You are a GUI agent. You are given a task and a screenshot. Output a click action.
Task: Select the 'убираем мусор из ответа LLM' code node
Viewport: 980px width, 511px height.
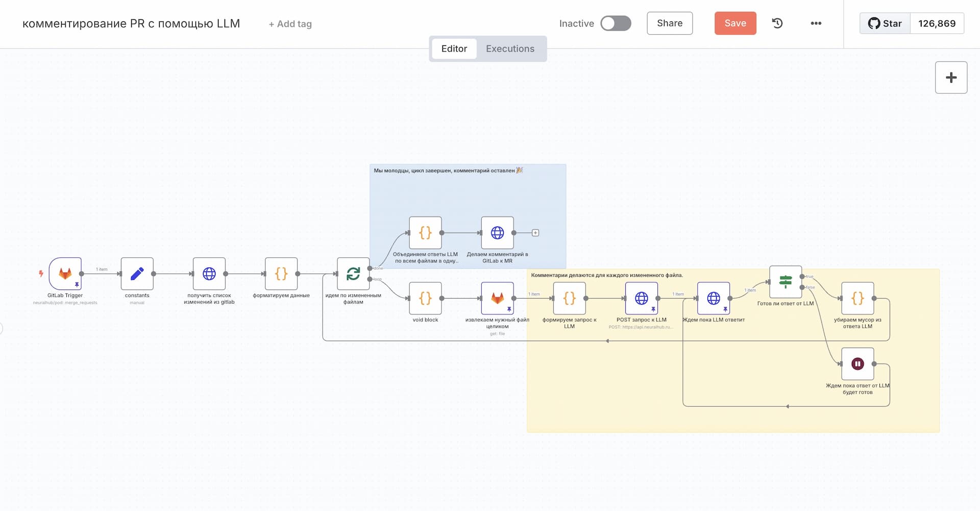(857, 298)
